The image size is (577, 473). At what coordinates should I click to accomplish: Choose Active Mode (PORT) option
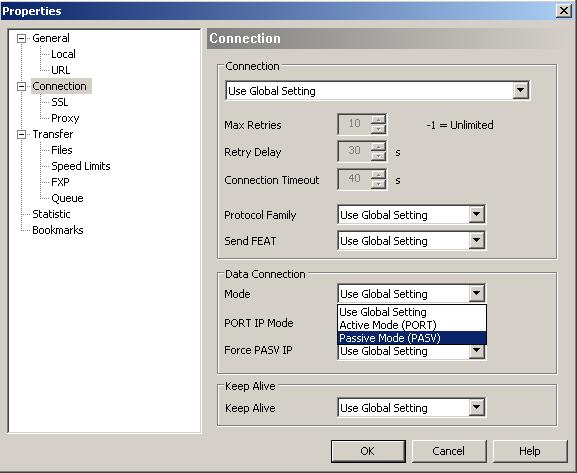[x=412, y=325]
